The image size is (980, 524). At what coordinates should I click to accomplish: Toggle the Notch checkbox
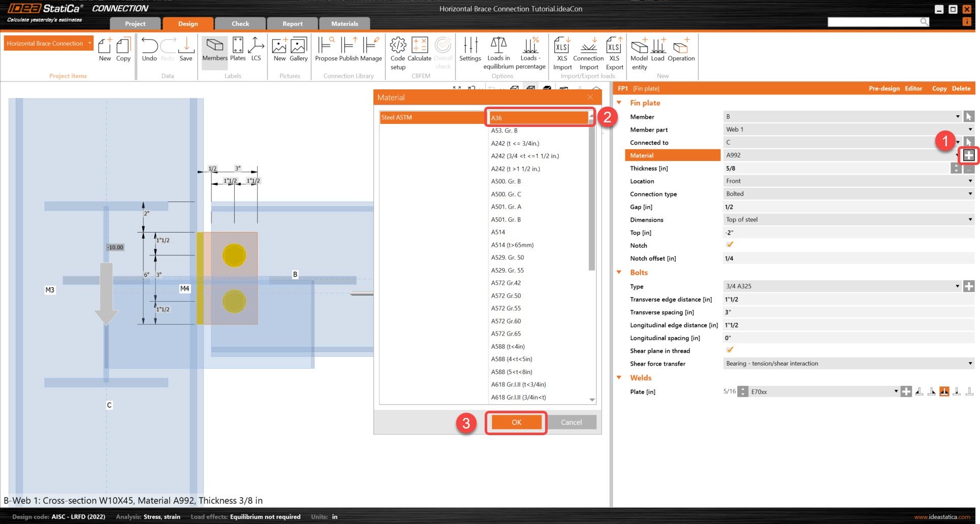tap(730, 245)
